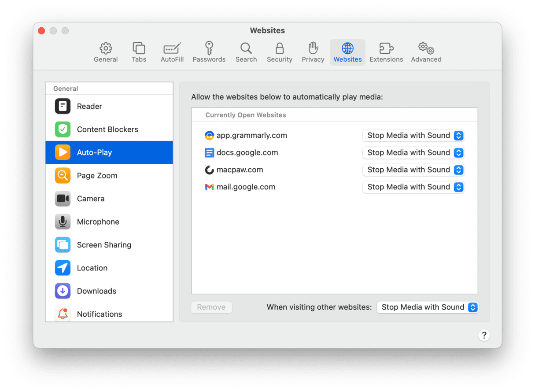
Task: Select the Screen Sharing label
Action: pos(104,245)
